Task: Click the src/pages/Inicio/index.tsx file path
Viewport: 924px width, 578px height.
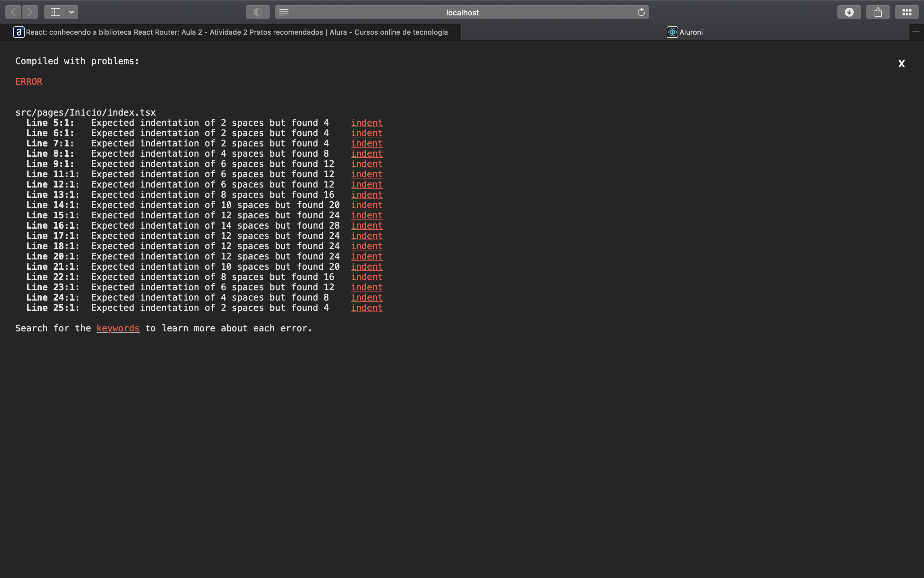Action: point(86,112)
